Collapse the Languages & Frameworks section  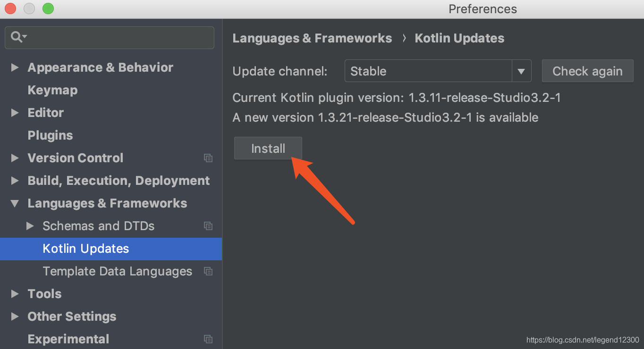[x=15, y=203]
